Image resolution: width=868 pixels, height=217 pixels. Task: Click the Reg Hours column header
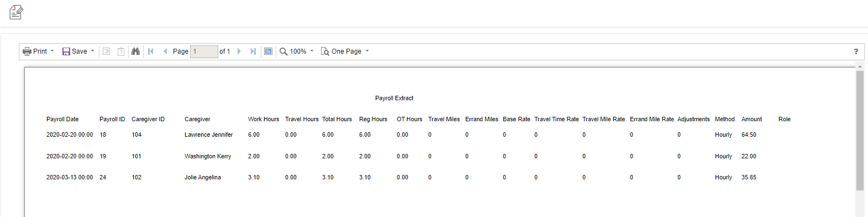tap(373, 119)
